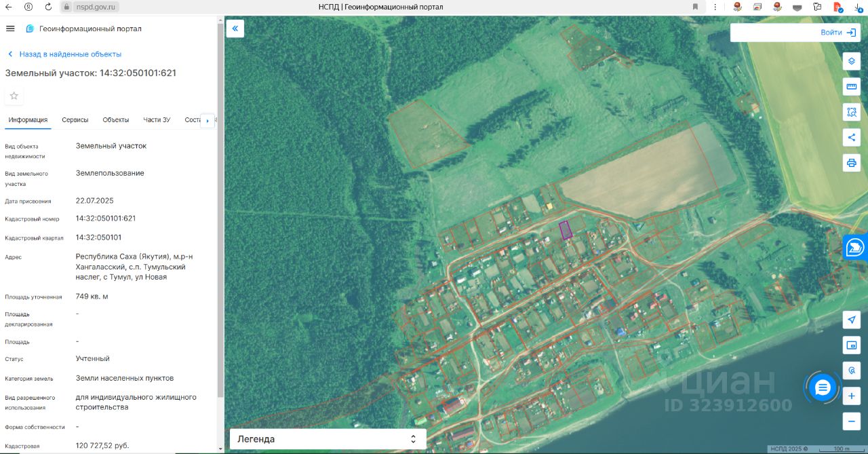Image resolution: width=868 pixels, height=454 pixels.
Task: Click the heading Земельный участок: 14:32:050101:621
Action: point(91,73)
